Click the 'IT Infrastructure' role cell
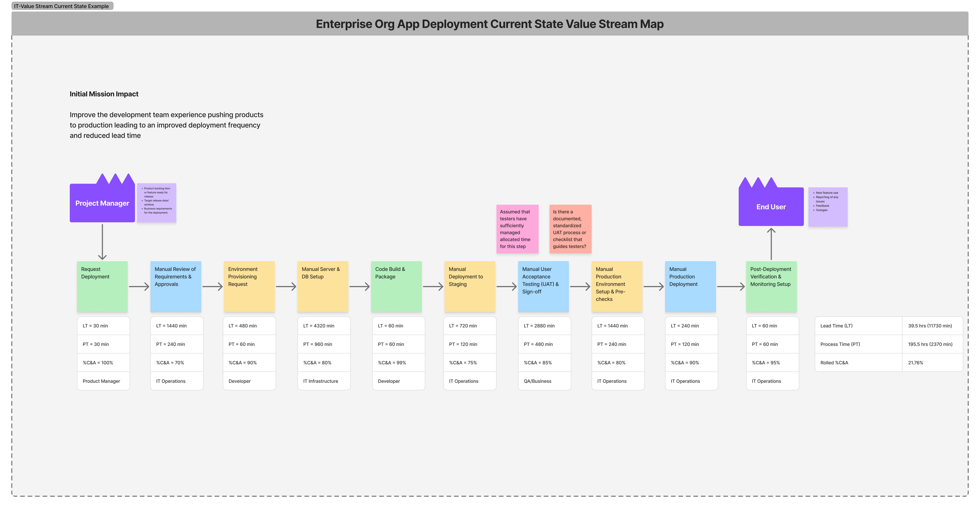Image resolution: width=980 pixels, height=508 pixels. tap(324, 381)
